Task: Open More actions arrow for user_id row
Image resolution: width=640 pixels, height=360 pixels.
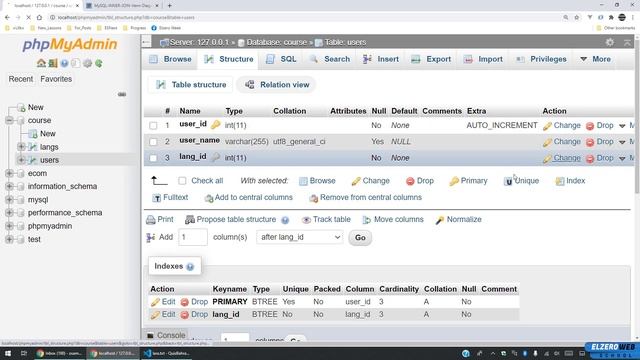Action: tap(622, 126)
